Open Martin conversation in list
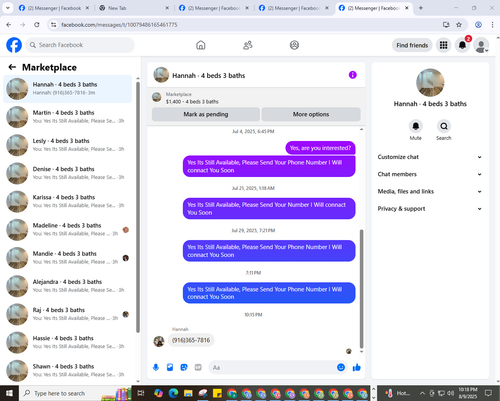 tap(68, 117)
